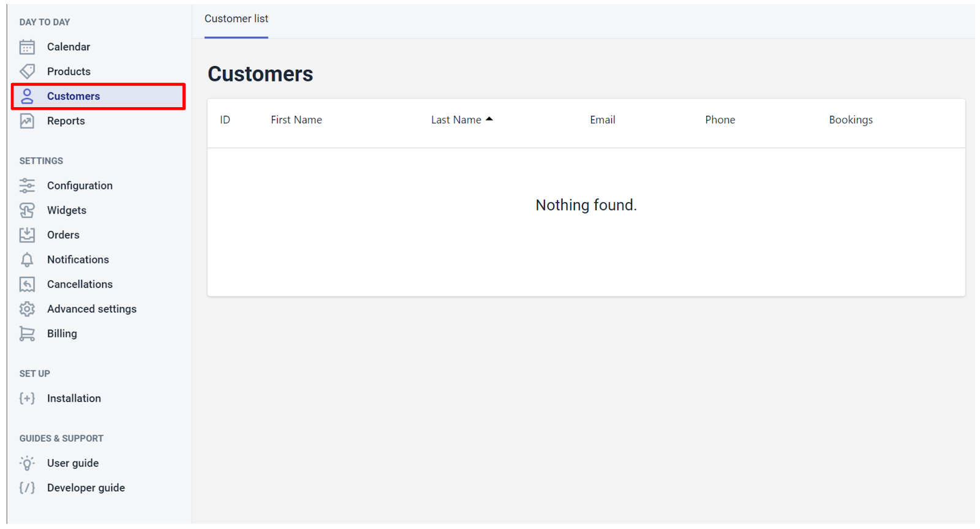980x529 pixels.
Task: Sort table by First Name column
Action: click(296, 120)
